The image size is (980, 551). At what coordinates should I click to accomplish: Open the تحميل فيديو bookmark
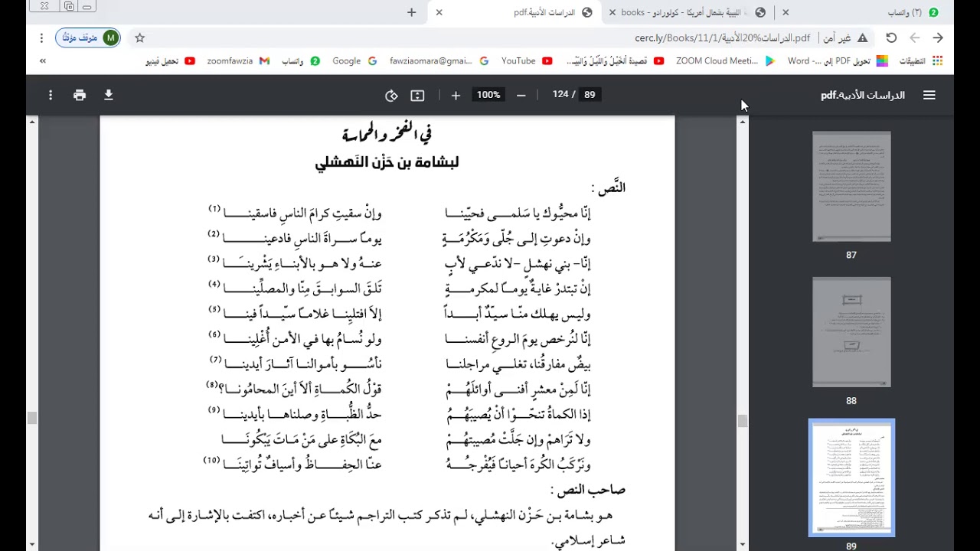170,61
